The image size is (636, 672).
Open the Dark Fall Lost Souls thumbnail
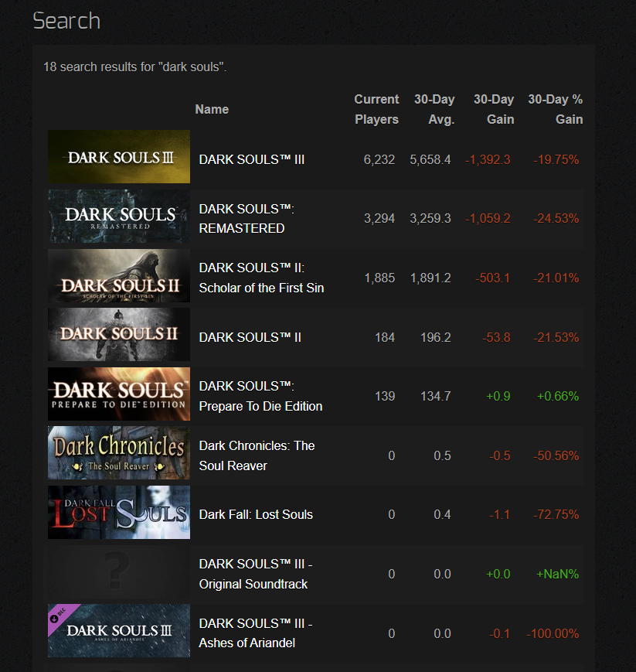[x=119, y=512]
